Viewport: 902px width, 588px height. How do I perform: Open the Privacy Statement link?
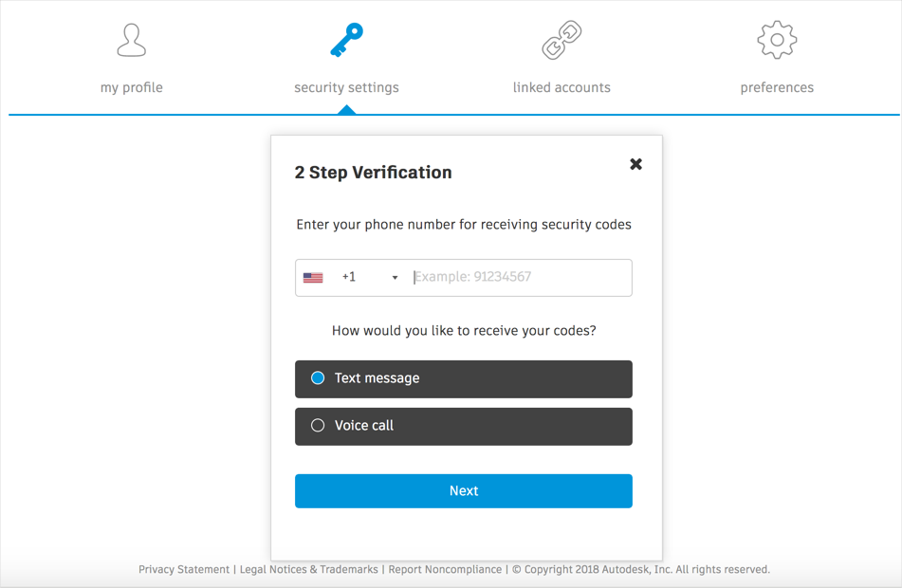(184, 570)
